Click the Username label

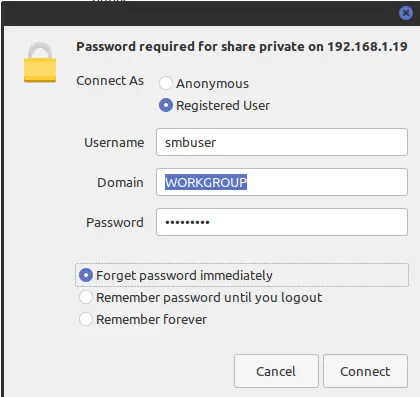pyautogui.click(x=114, y=143)
